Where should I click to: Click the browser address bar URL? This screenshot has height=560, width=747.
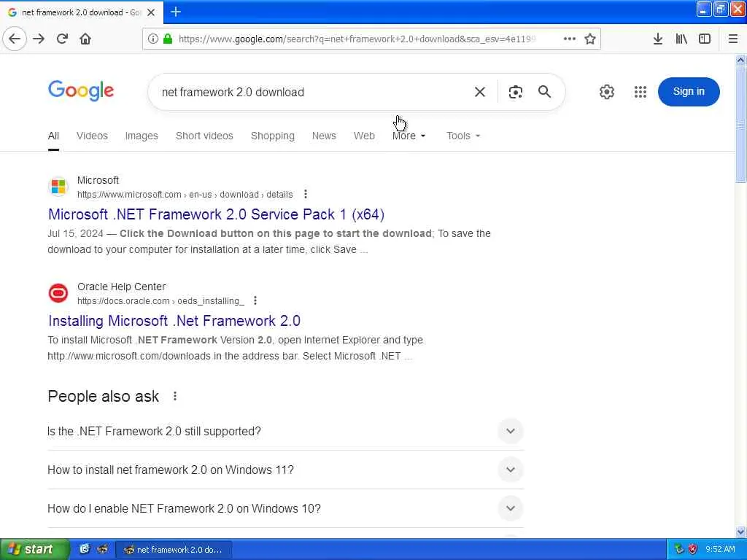(357, 39)
